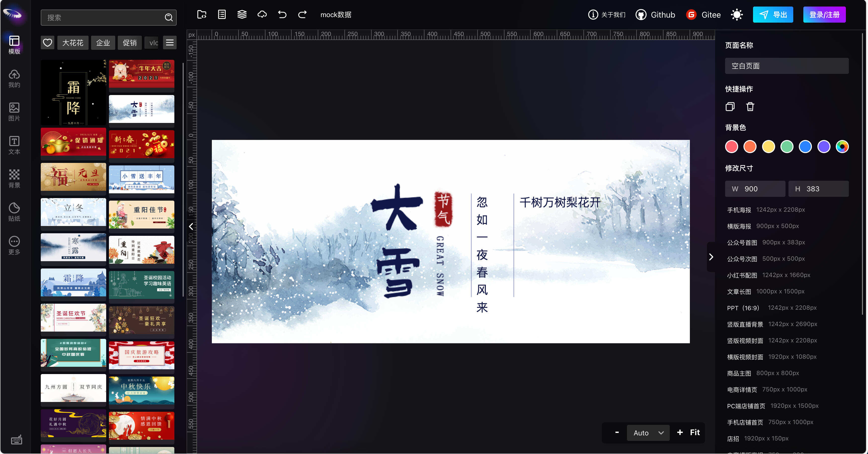Click the undo icon in the toolbar

pos(282,15)
